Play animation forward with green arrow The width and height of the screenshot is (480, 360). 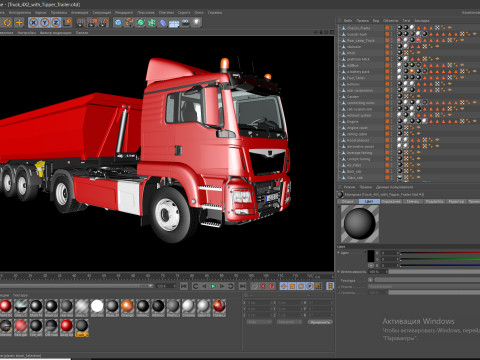pyautogui.click(x=213, y=286)
